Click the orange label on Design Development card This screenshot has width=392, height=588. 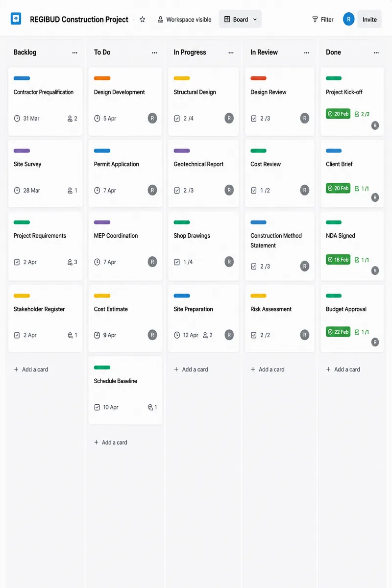[x=102, y=78]
